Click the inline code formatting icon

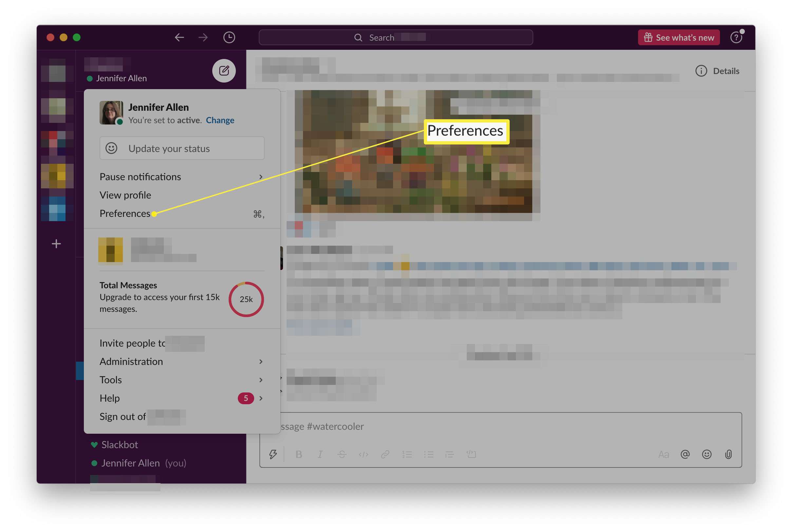(x=363, y=454)
